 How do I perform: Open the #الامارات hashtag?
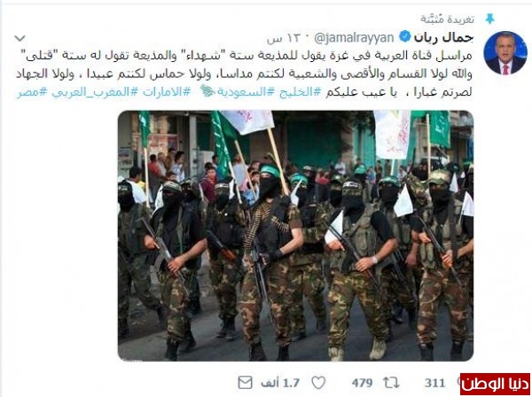pos(167,92)
